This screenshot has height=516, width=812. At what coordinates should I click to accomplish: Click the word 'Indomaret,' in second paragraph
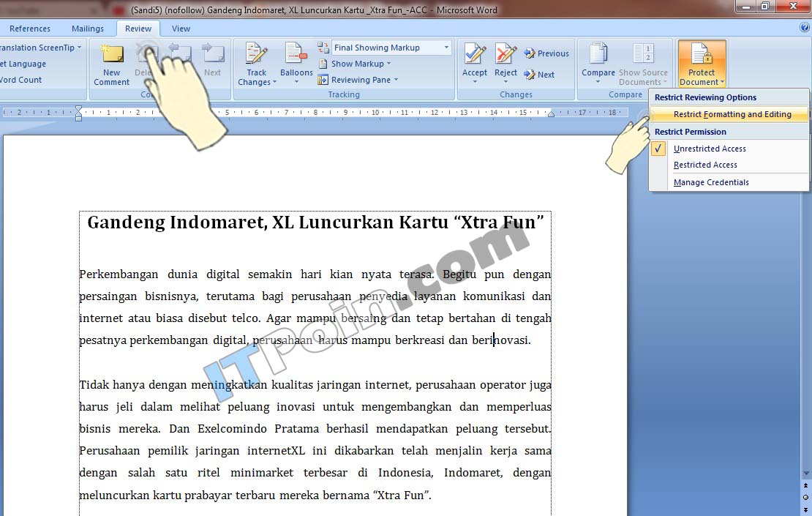pos(473,473)
